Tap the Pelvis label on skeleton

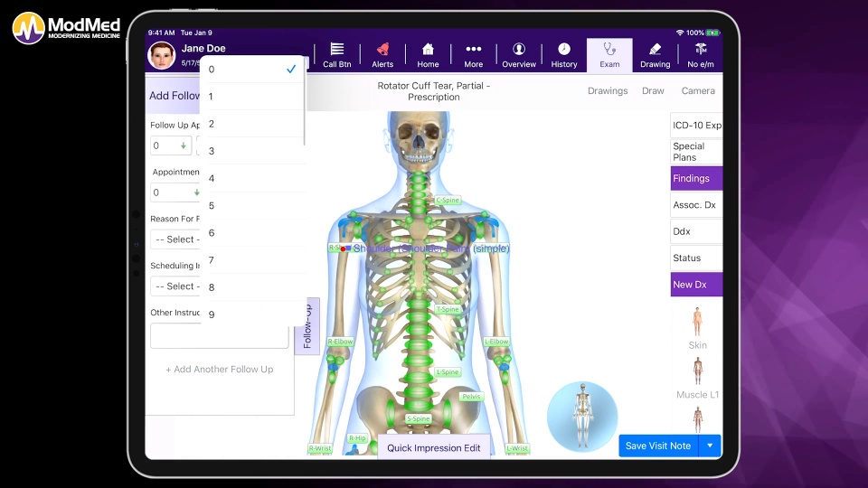[471, 396]
